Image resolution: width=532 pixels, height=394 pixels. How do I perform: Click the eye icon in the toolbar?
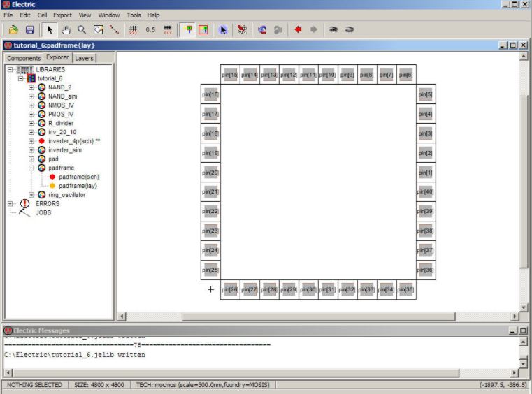click(x=333, y=30)
